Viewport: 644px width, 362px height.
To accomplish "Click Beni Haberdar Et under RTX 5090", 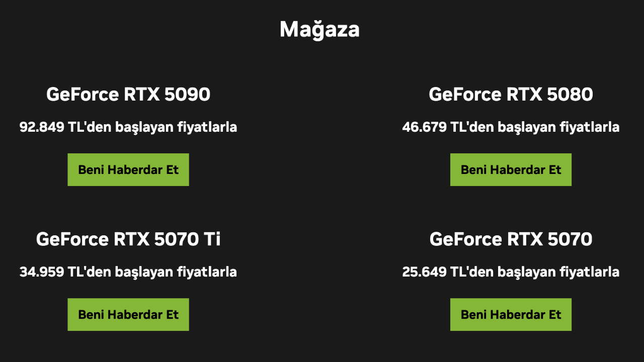I will pyautogui.click(x=128, y=169).
